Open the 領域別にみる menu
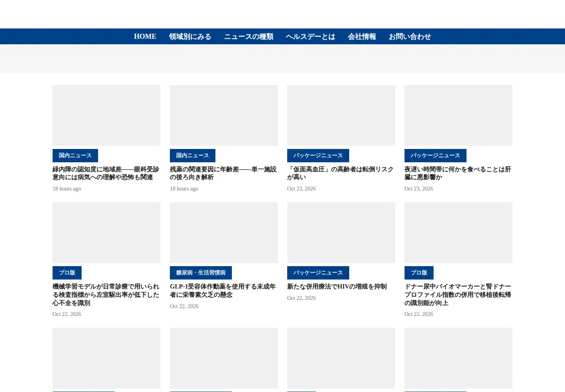 click(x=190, y=36)
